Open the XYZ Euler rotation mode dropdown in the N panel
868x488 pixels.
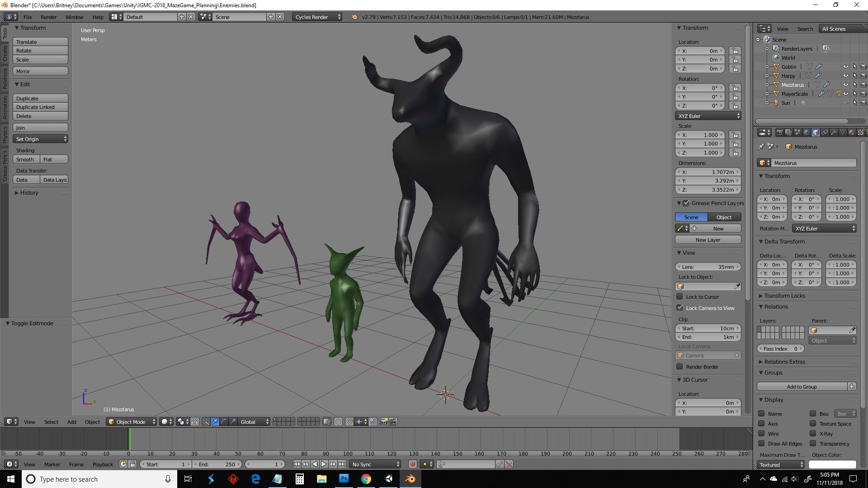(x=708, y=116)
